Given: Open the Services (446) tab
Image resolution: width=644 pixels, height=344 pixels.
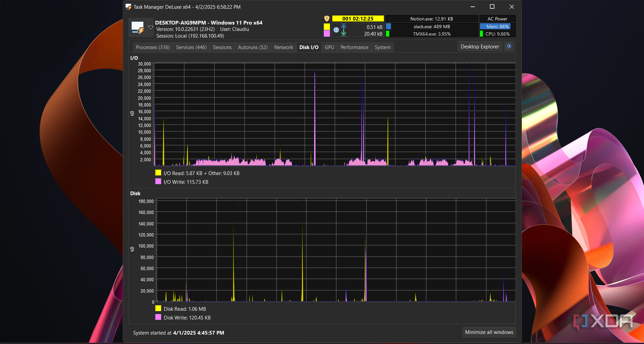Looking at the screenshot, I should pyautogui.click(x=191, y=47).
